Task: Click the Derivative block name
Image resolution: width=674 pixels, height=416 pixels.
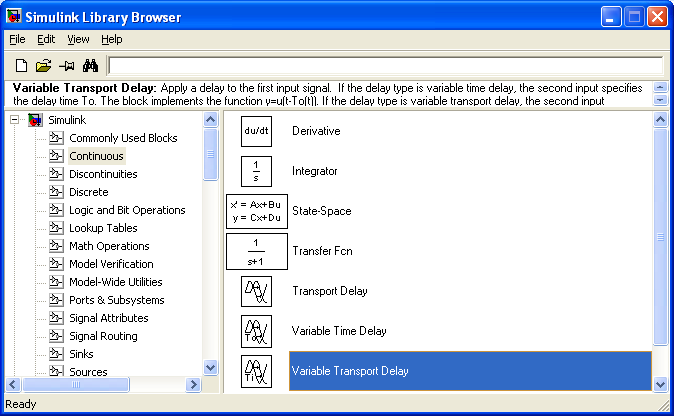Action: (316, 131)
